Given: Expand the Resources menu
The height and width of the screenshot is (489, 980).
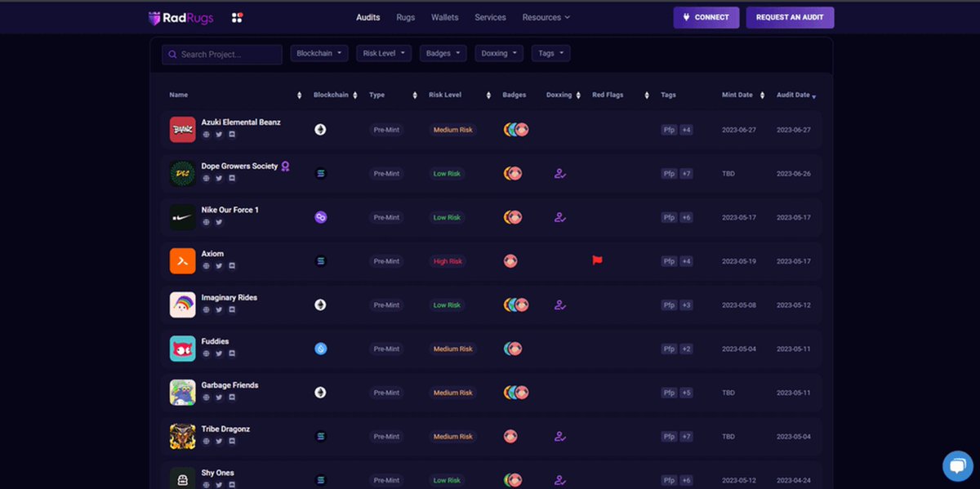Looking at the screenshot, I should click(546, 17).
